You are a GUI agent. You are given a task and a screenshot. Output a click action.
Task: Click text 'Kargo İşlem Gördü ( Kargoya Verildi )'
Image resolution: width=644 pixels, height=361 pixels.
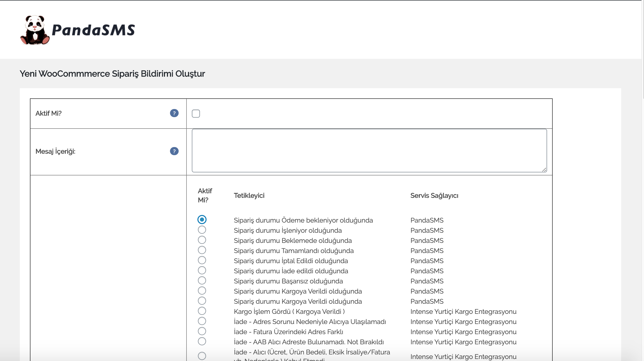click(x=289, y=312)
